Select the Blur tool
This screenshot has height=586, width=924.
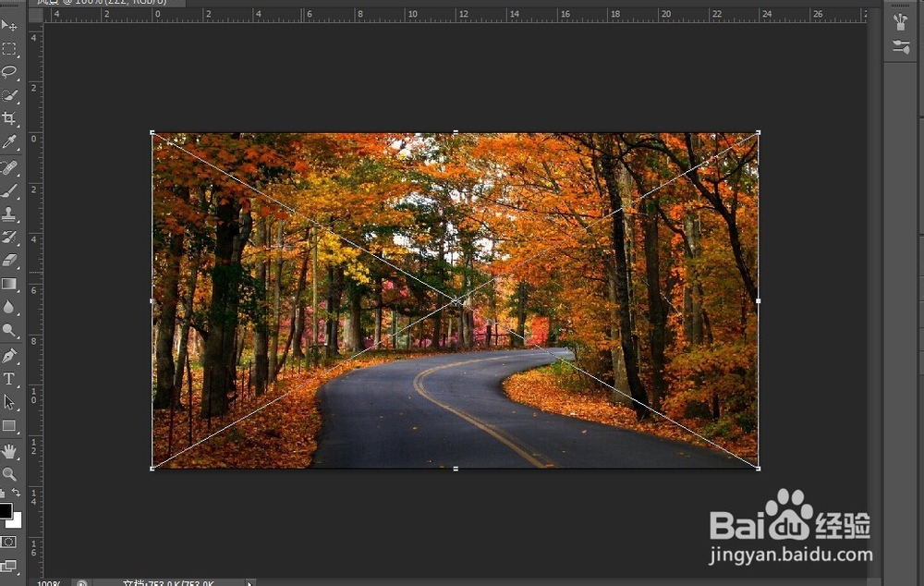point(9,307)
